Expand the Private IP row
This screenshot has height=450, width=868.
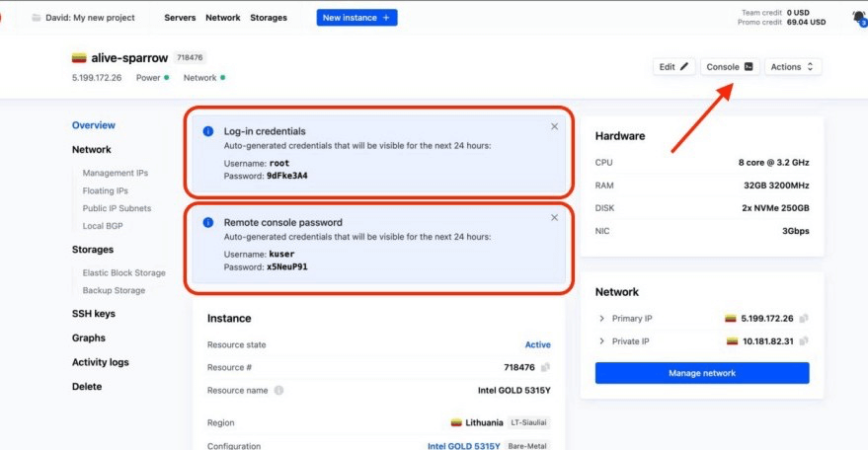602,340
